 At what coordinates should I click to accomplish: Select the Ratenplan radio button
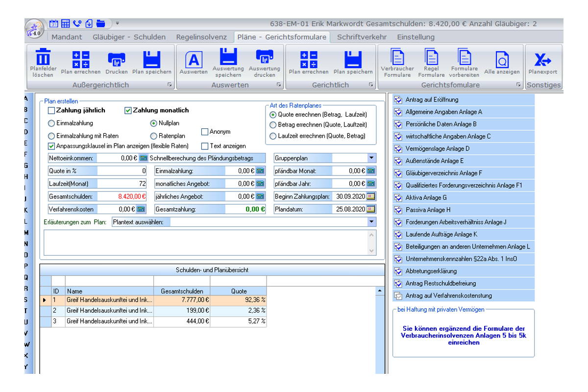(153, 136)
